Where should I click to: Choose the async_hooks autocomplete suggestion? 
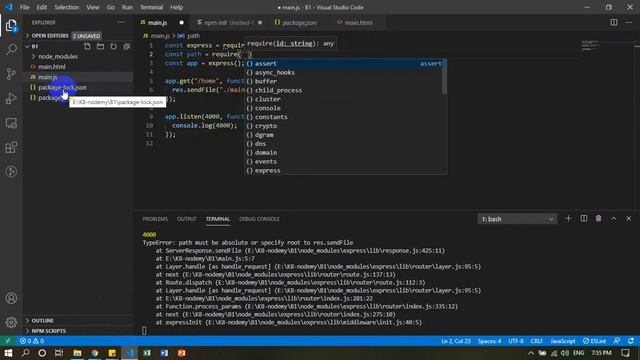(343, 73)
